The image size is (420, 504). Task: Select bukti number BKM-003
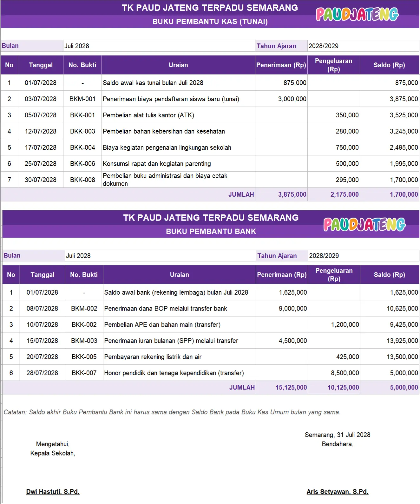pos(84,341)
